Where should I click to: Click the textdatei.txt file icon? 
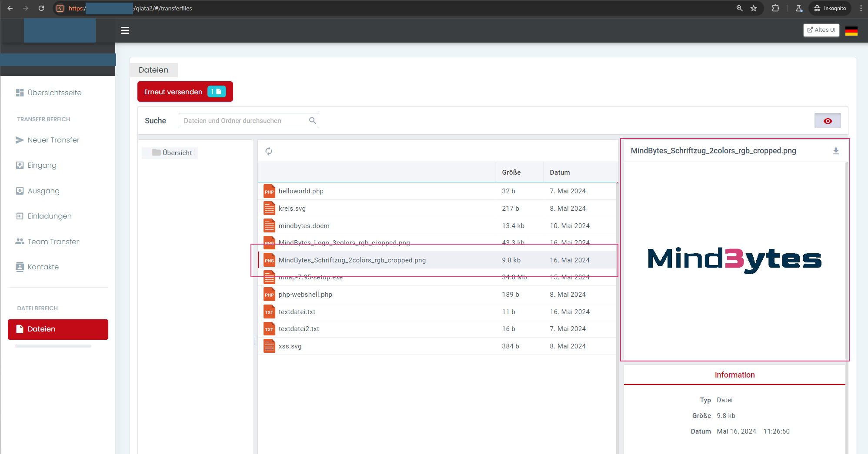click(x=270, y=312)
